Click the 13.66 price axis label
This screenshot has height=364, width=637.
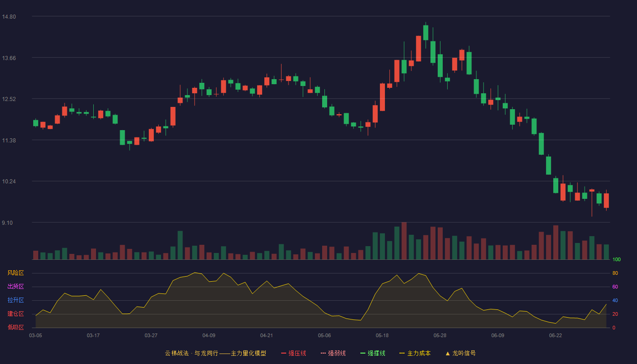[9, 58]
